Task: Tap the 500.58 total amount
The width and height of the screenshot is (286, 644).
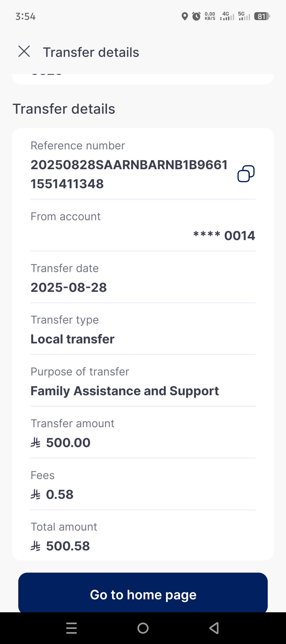Action: (68, 546)
